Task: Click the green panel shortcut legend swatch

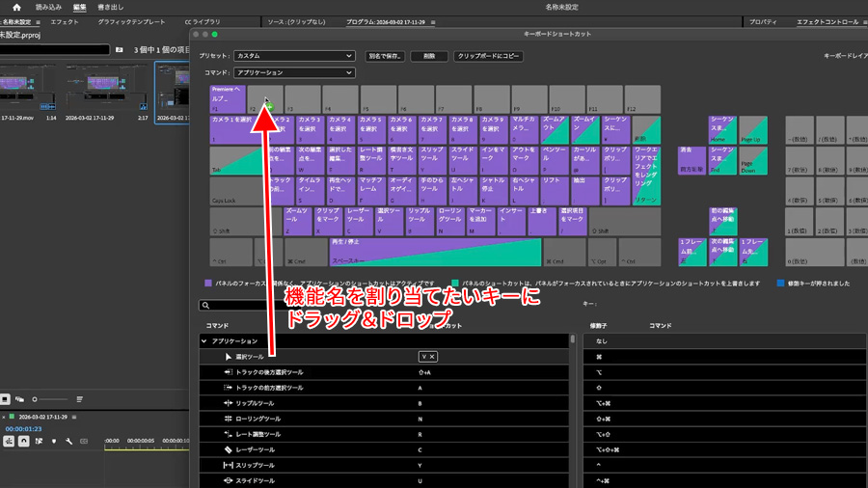Action: 455,284
